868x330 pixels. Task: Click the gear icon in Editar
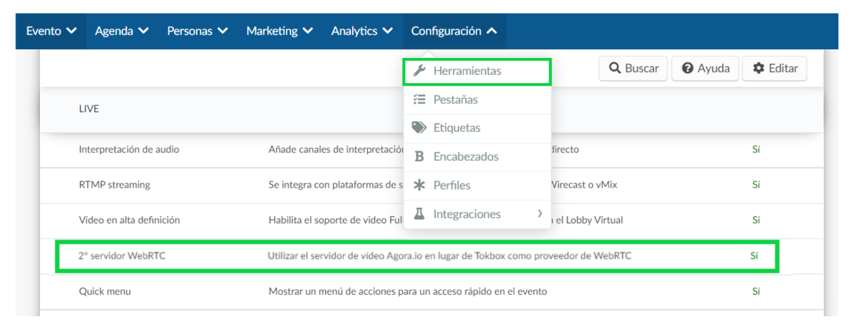(x=758, y=68)
